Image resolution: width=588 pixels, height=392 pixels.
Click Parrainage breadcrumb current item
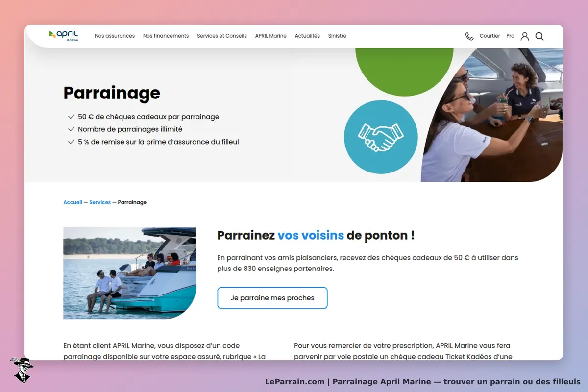coord(132,202)
